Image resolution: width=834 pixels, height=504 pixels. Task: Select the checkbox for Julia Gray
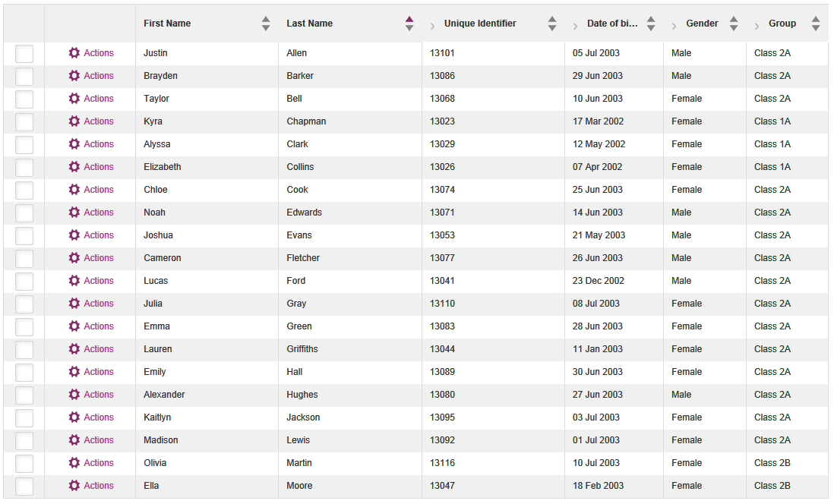tap(24, 304)
